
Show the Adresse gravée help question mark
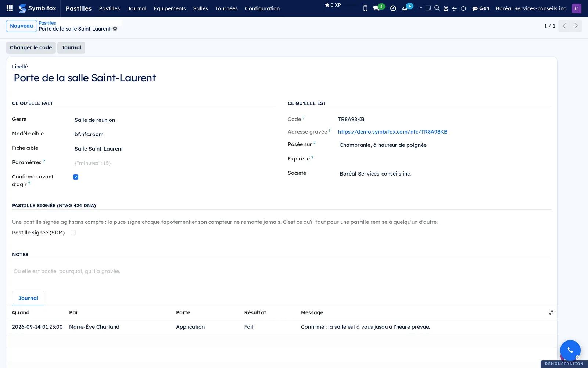[330, 130]
